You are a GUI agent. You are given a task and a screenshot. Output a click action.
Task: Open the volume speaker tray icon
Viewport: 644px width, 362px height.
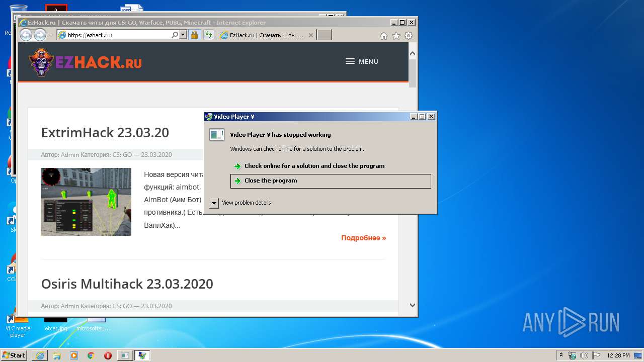584,355
